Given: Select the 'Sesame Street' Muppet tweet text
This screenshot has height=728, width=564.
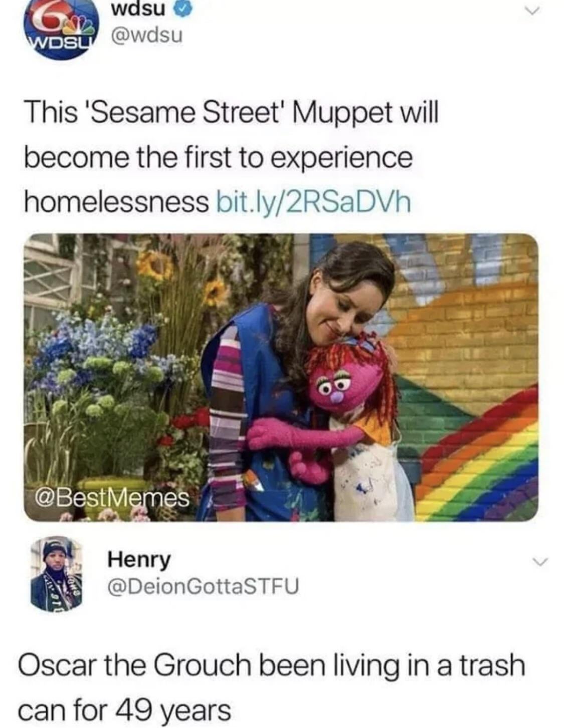Looking at the screenshot, I should click(231, 157).
